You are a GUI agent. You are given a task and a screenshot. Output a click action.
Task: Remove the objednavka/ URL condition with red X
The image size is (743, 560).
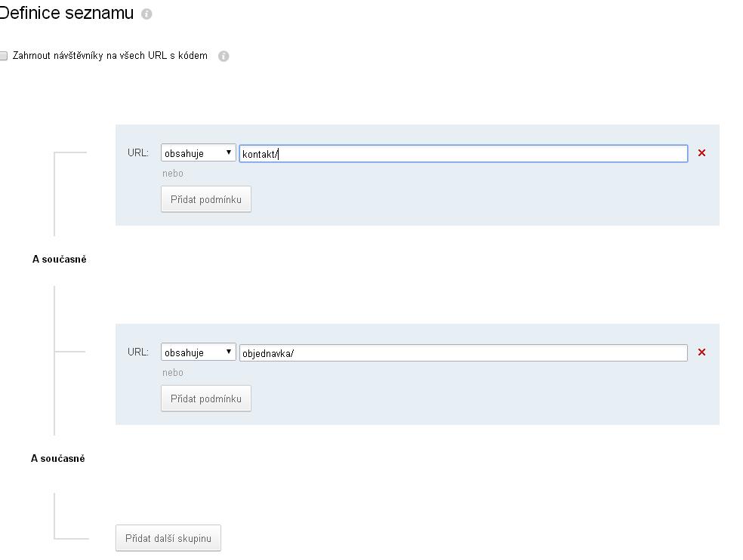point(701,352)
